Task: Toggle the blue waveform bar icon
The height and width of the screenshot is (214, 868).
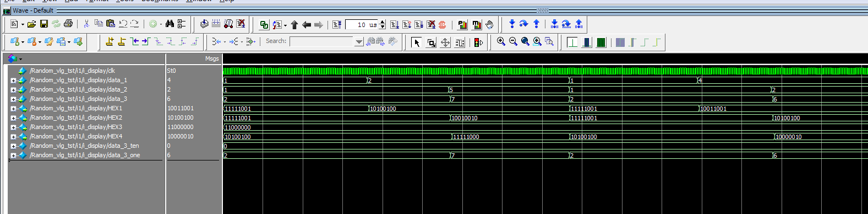Action: coord(587,42)
